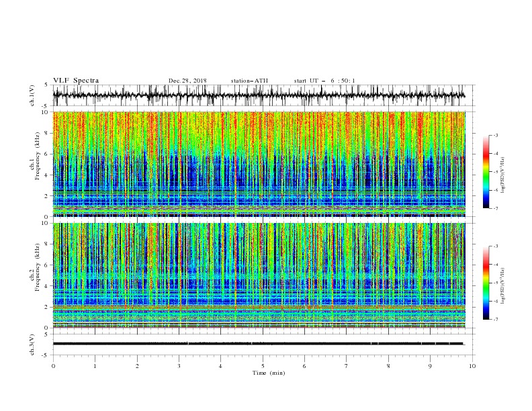Click the '-7' label on lower colorbar
The height and width of the screenshot is (411, 532).
click(x=495, y=320)
